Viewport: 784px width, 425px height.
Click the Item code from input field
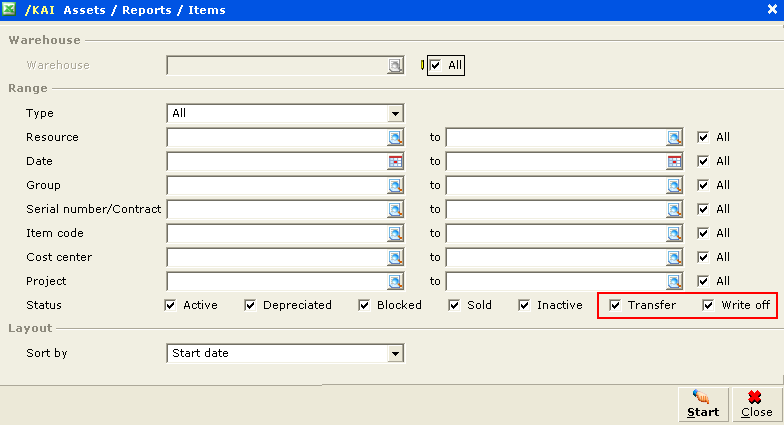[278, 234]
